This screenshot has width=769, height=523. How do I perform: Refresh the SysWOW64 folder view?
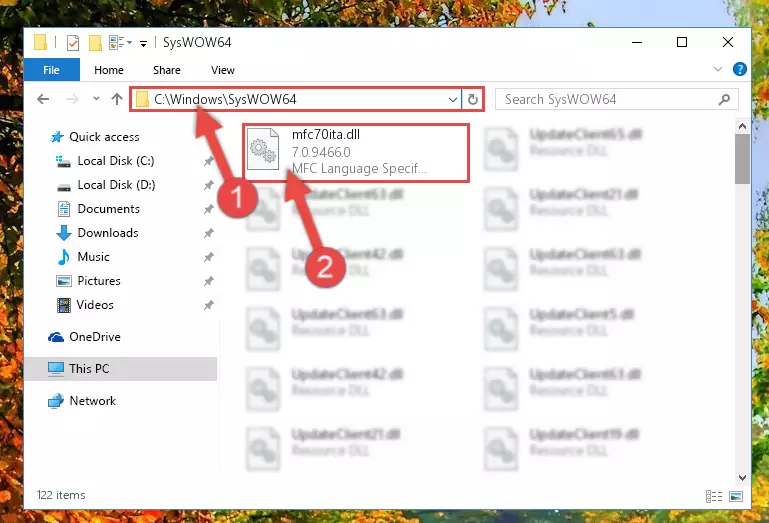[473, 100]
